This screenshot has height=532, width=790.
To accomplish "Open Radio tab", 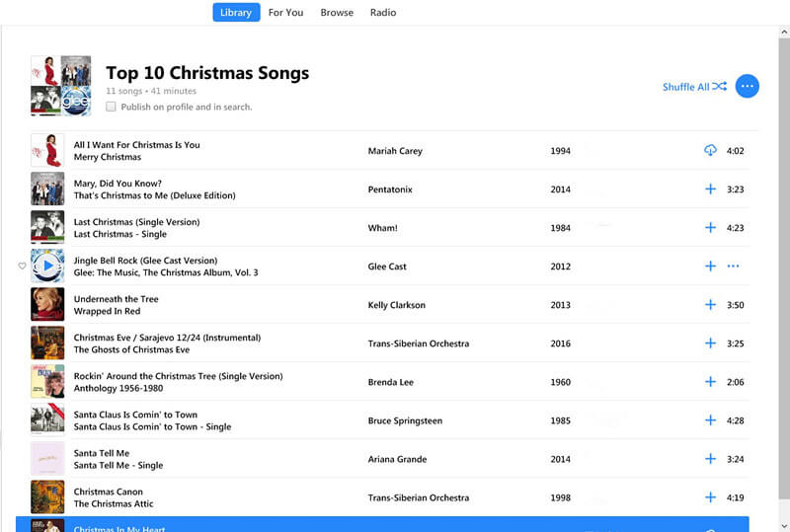I will tap(383, 13).
